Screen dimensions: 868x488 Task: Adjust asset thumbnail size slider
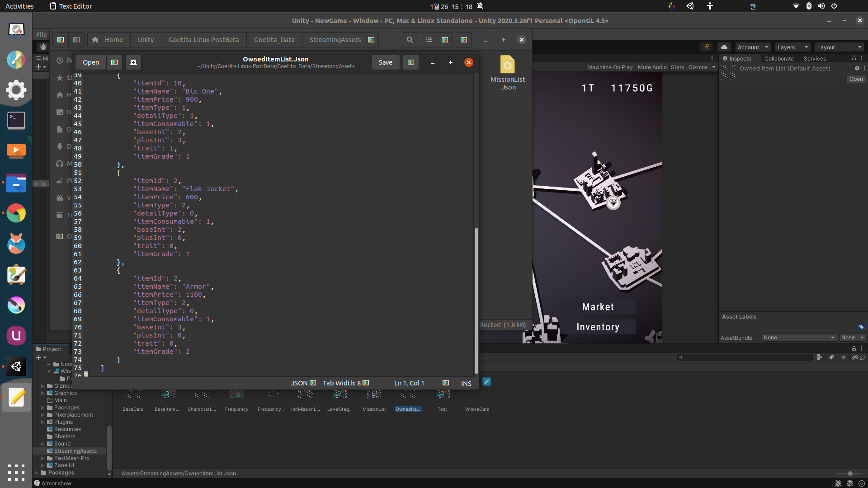click(850, 474)
